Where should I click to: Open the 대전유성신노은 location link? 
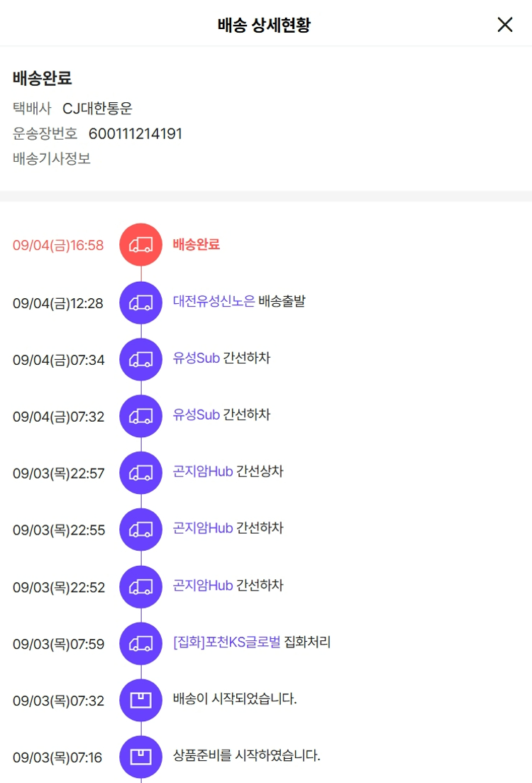coord(214,301)
